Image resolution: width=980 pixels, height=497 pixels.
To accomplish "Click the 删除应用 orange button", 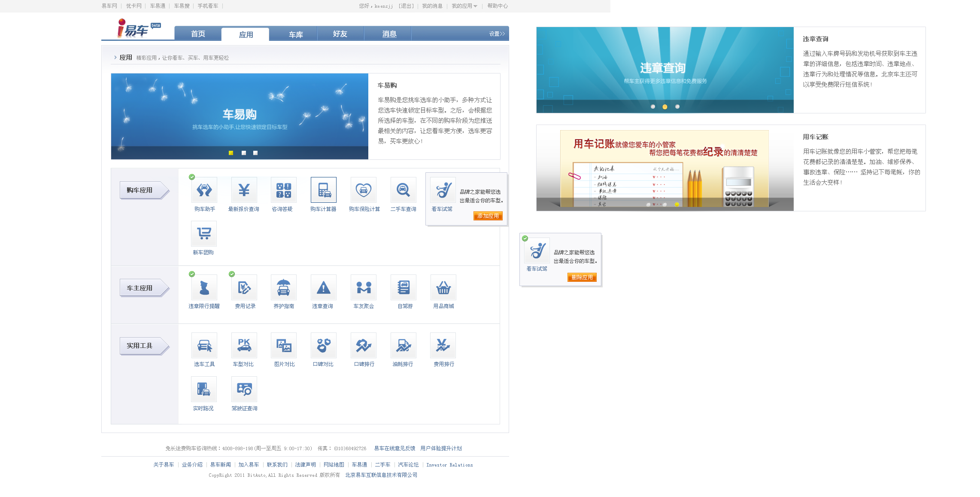I will point(582,277).
